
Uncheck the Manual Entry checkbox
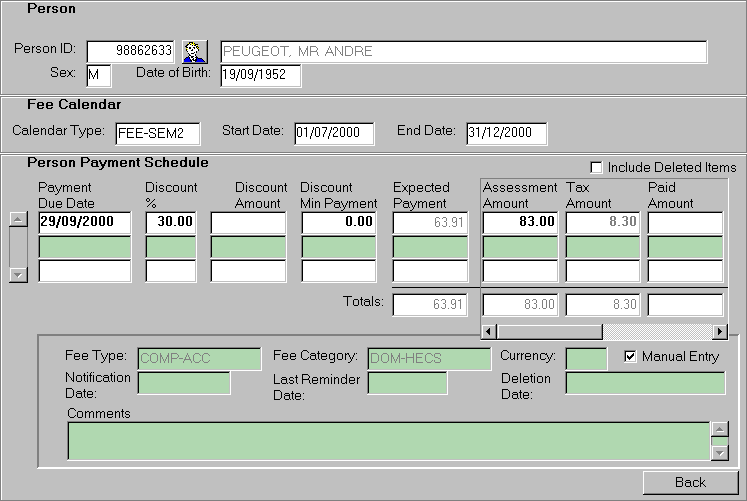[x=630, y=356]
